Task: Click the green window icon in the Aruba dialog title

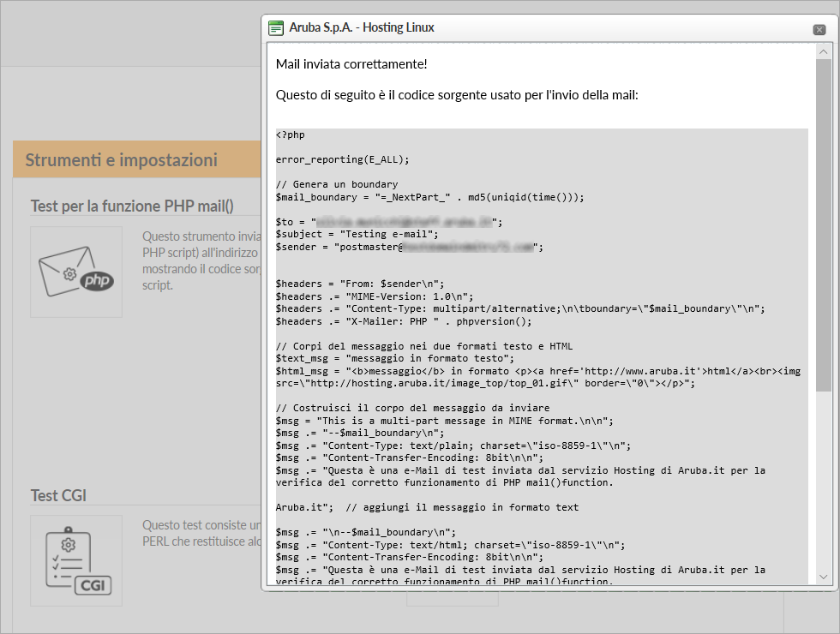Action: pyautogui.click(x=275, y=27)
